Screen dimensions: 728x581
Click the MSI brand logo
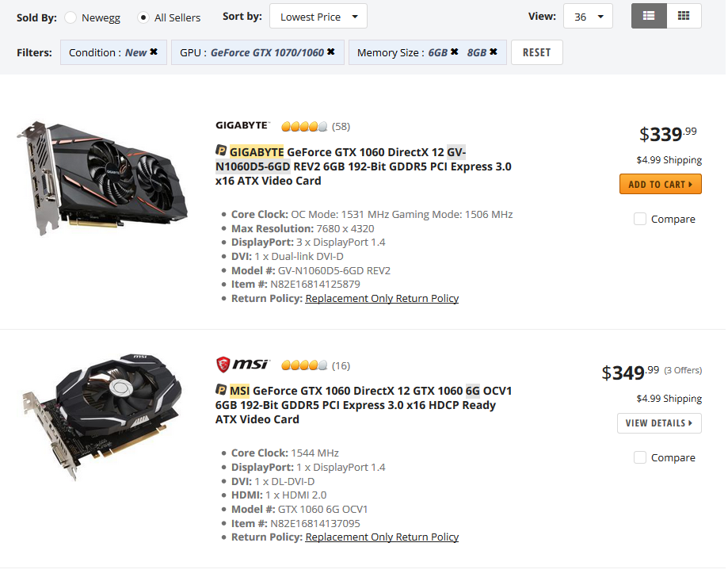point(242,365)
